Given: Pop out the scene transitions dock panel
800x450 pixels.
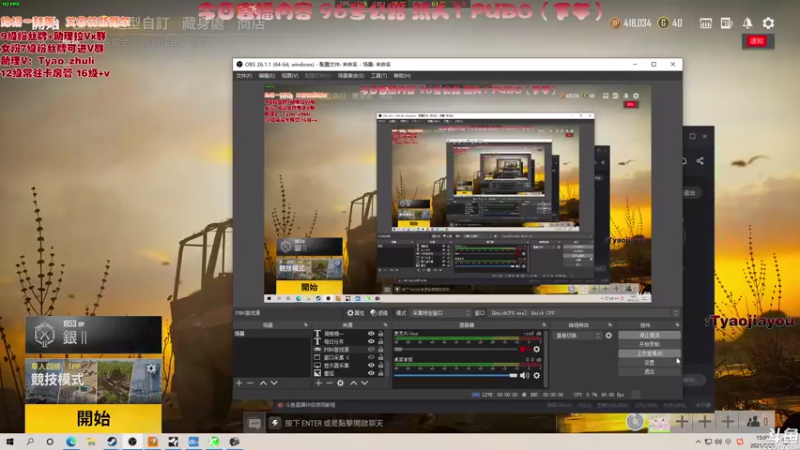Looking at the screenshot, I should pyautogui.click(x=610, y=325).
